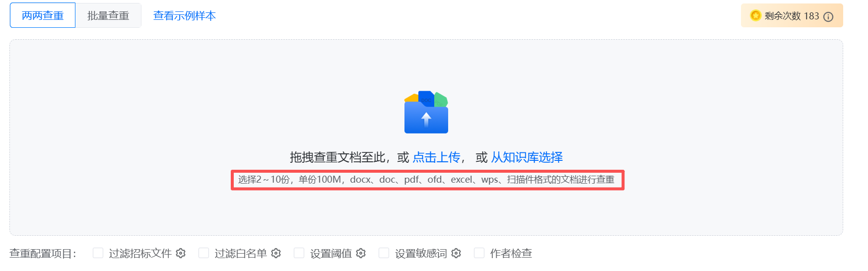This screenshot has width=868, height=271.
Task: Choose 从知识库选择 link
Action: point(527,157)
